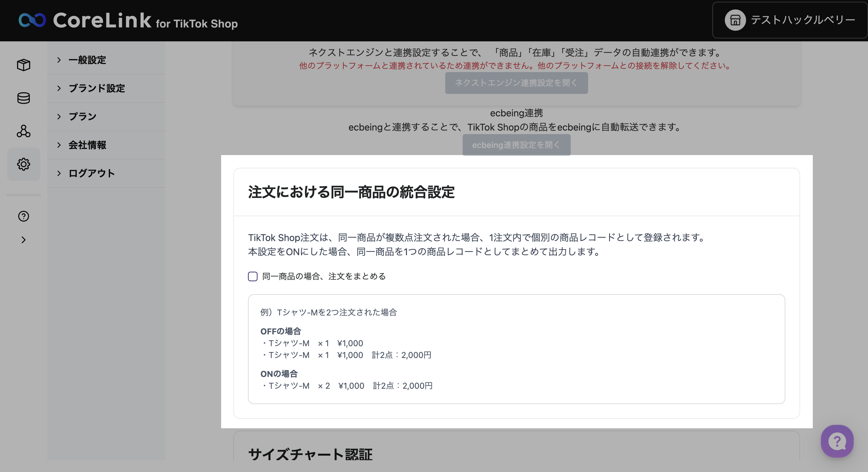Expand the プラン chevron arrow
868x472 pixels.
pyautogui.click(x=59, y=117)
